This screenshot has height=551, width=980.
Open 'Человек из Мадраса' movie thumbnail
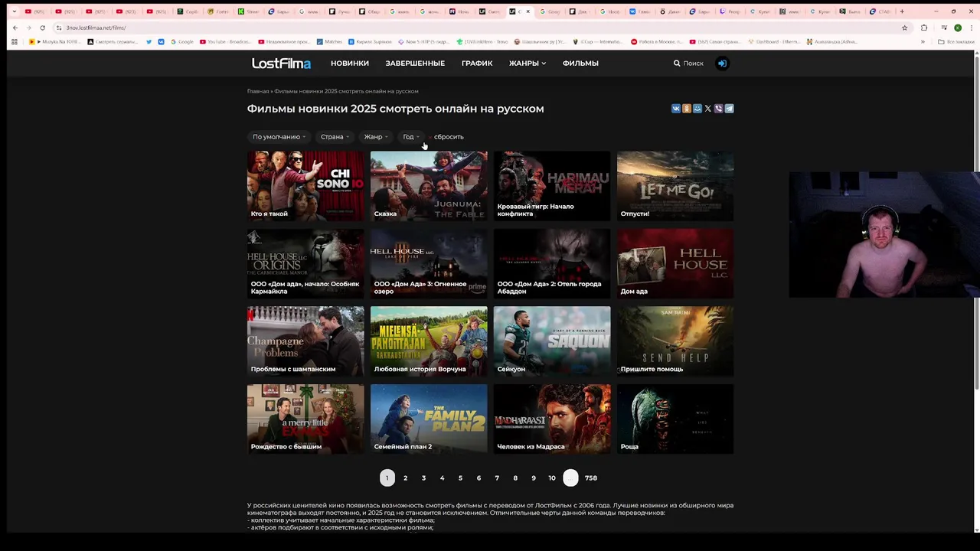(552, 419)
